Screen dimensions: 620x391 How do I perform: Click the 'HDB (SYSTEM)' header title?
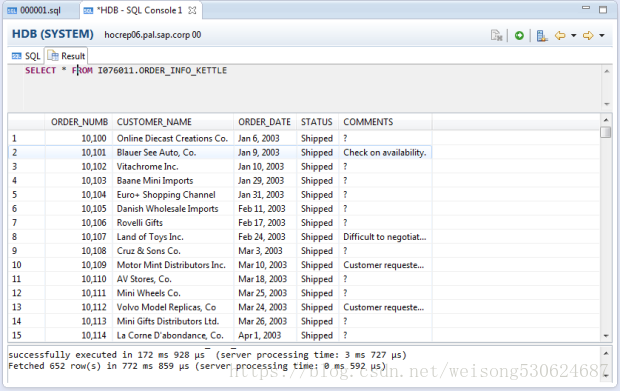(x=53, y=34)
